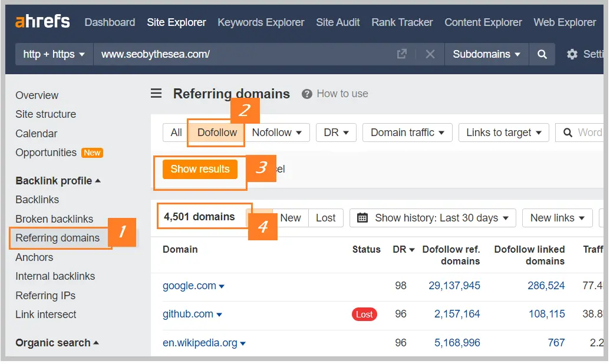
Task: Open Opportunities in the sidebar
Action: [46, 153]
